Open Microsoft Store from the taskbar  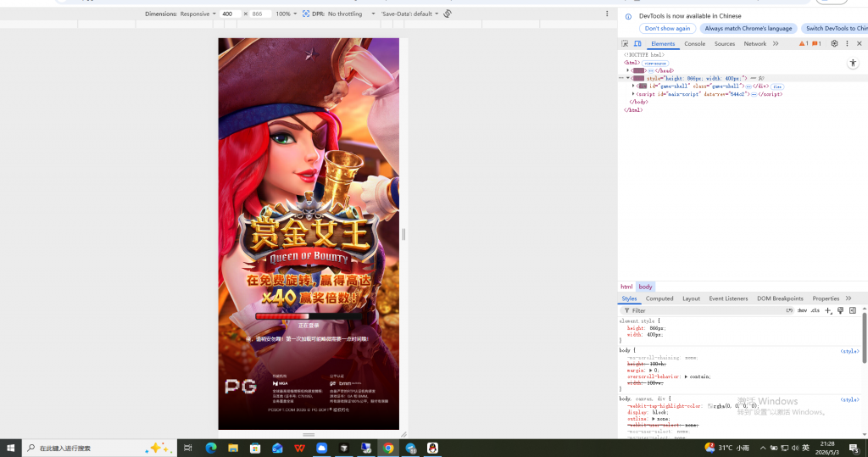pos(255,449)
